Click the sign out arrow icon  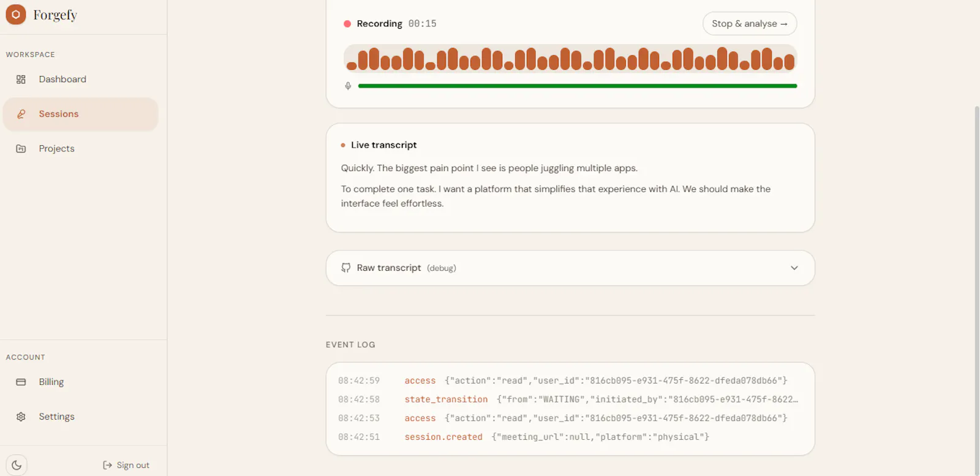pos(107,466)
